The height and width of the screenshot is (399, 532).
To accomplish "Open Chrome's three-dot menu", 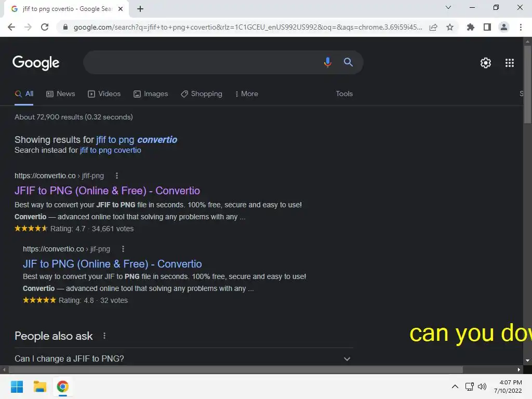I will coord(521,27).
